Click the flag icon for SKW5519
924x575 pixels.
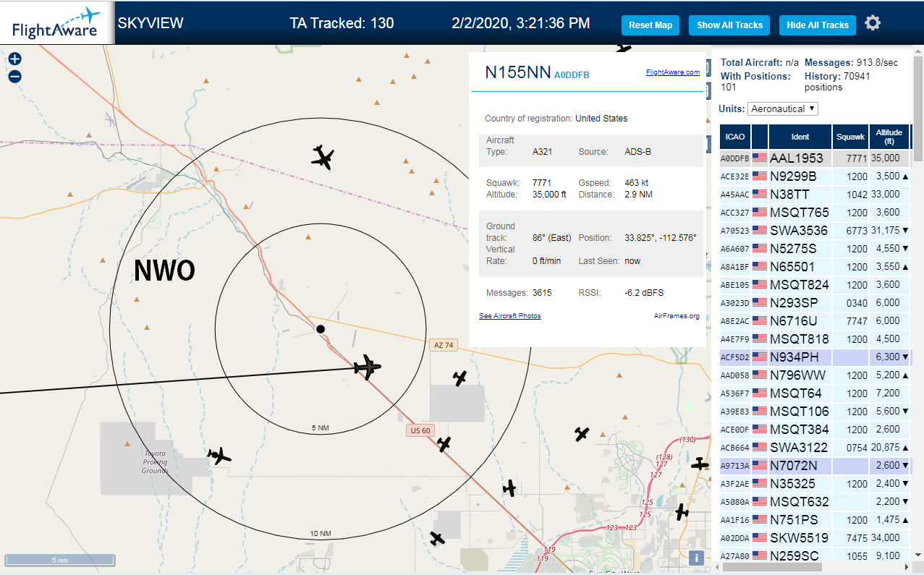click(759, 538)
